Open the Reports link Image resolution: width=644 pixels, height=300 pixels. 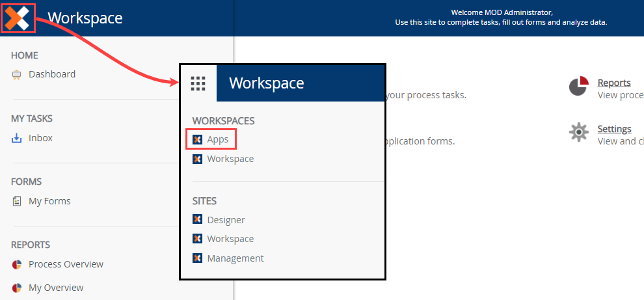(x=614, y=83)
